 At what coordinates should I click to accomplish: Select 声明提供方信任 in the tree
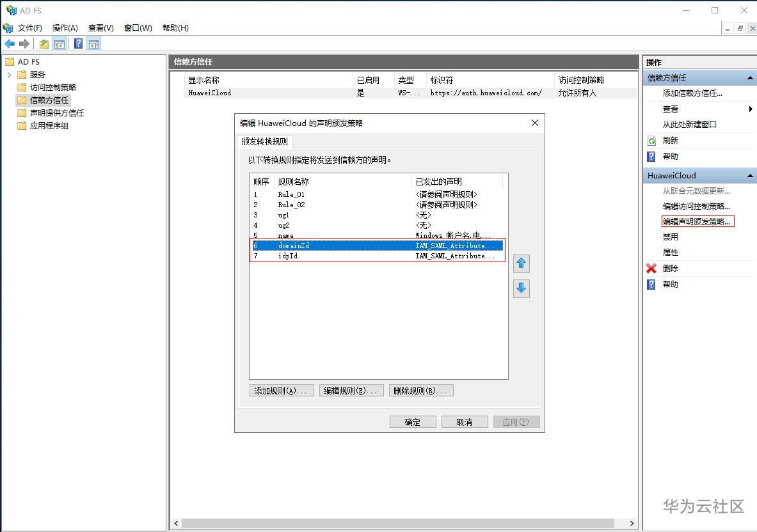[57, 113]
